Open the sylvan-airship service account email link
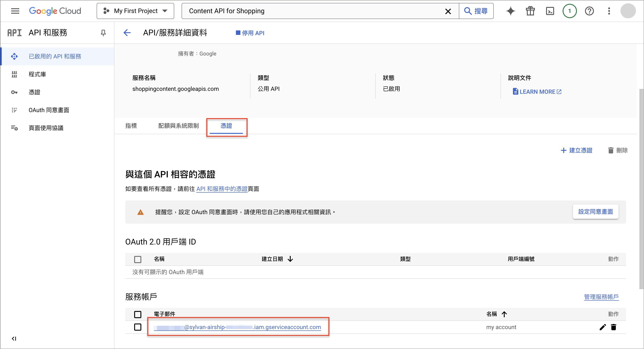The height and width of the screenshot is (349, 644). [x=237, y=327]
